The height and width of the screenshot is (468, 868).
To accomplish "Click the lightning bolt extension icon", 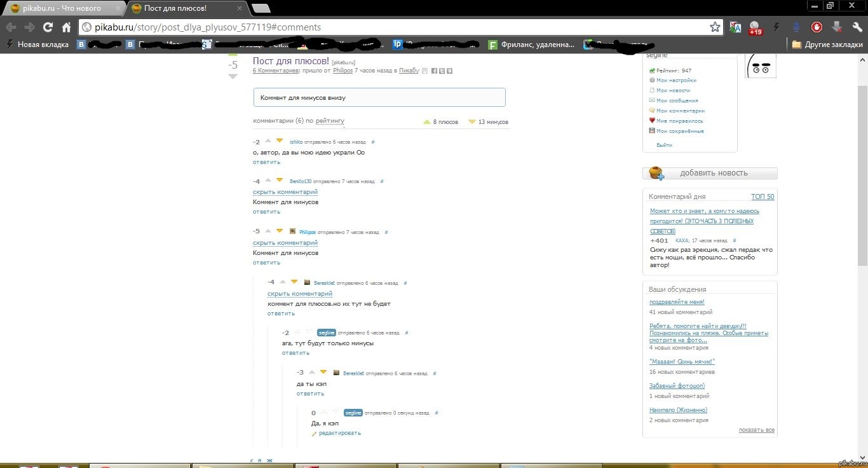I will point(776,27).
